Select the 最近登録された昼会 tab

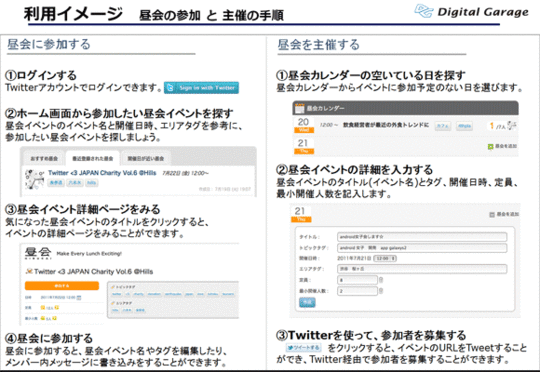[x=93, y=159]
